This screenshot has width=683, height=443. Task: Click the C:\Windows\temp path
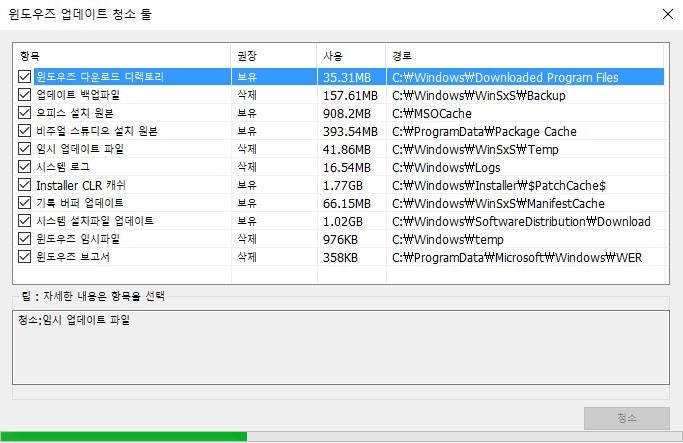(448, 240)
